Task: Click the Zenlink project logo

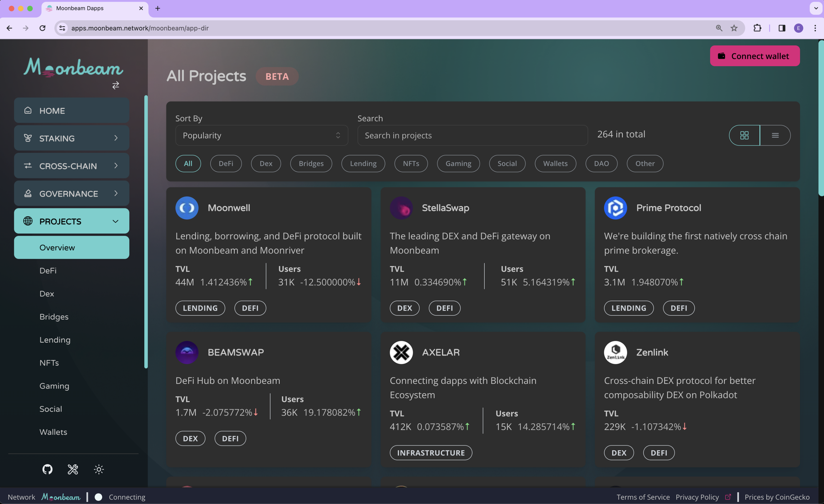Action: (615, 352)
